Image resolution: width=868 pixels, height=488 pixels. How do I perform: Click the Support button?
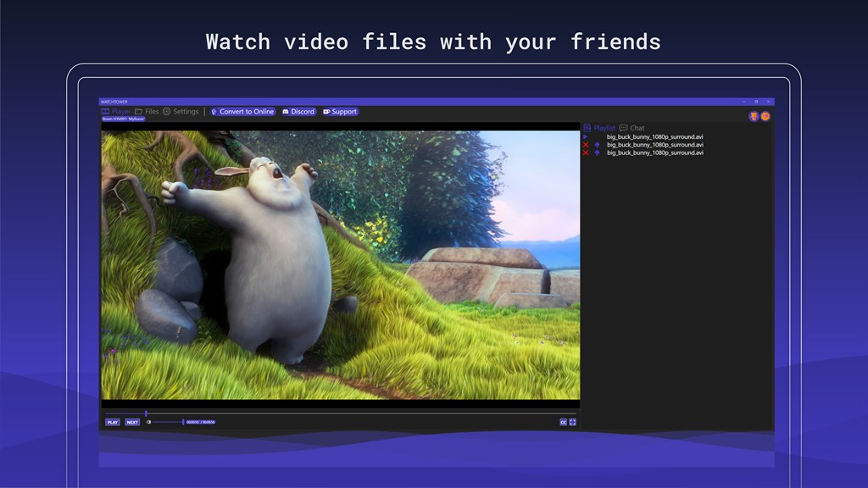point(340,111)
